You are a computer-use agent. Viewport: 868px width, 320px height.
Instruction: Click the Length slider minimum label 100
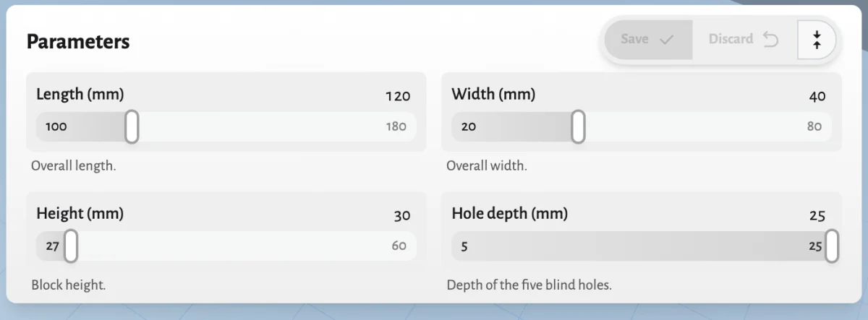coord(56,126)
